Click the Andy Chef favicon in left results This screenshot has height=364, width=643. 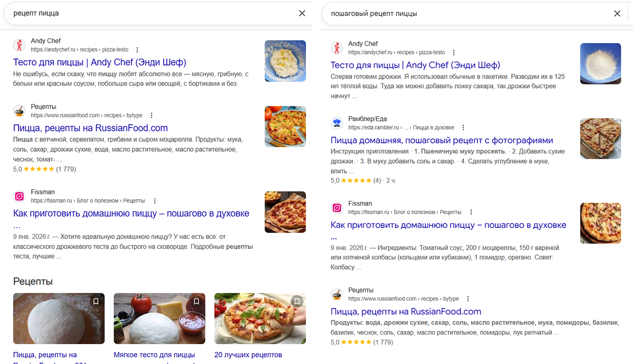[19, 45]
